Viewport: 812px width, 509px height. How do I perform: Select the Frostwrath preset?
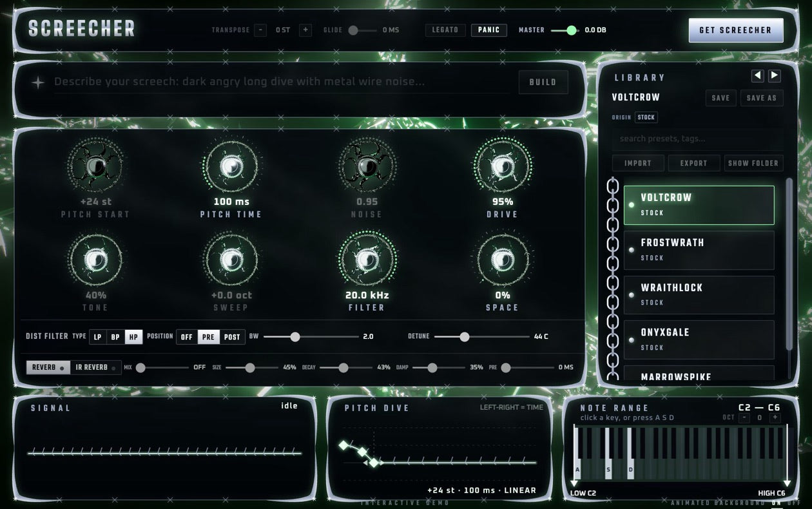(x=699, y=250)
